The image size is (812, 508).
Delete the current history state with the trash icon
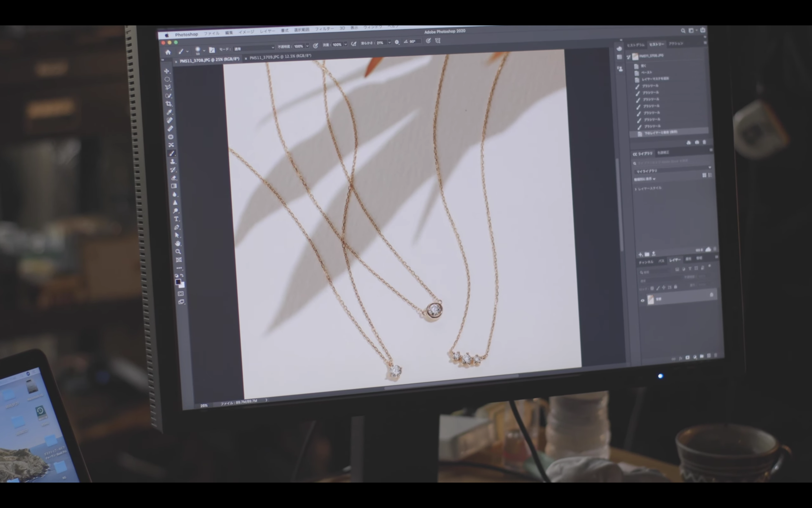[x=704, y=142]
